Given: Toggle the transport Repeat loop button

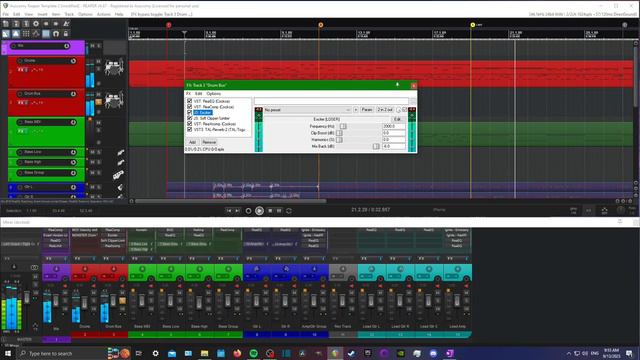Looking at the screenshot, I should pyautogui.click(x=289, y=211).
